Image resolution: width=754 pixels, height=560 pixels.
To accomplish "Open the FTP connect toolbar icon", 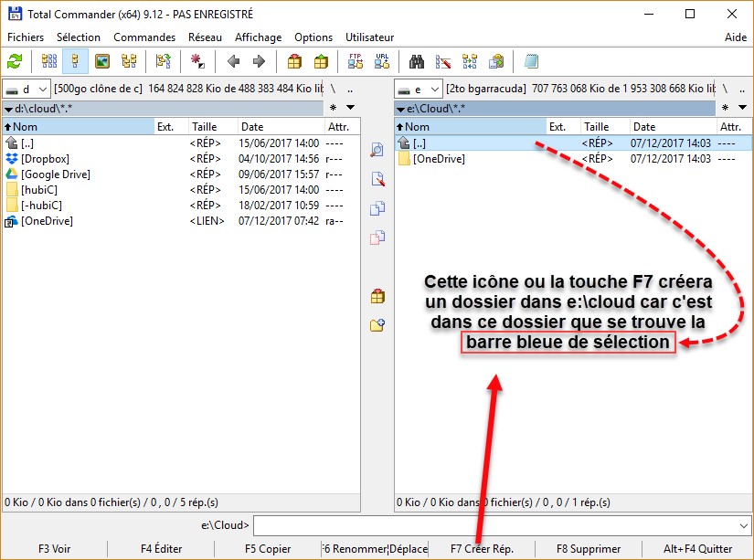I will pyautogui.click(x=356, y=62).
